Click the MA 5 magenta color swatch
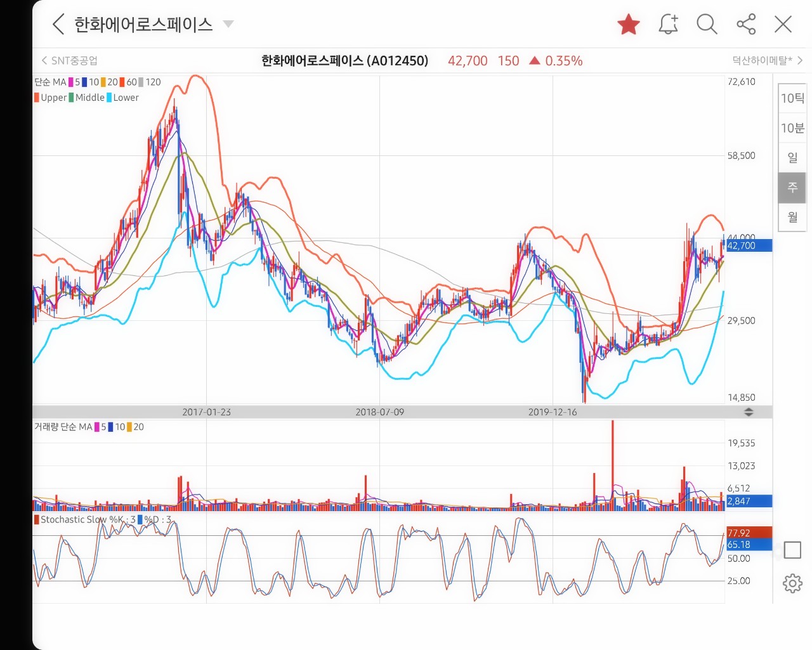812x650 pixels. click(x=71, y=82)
